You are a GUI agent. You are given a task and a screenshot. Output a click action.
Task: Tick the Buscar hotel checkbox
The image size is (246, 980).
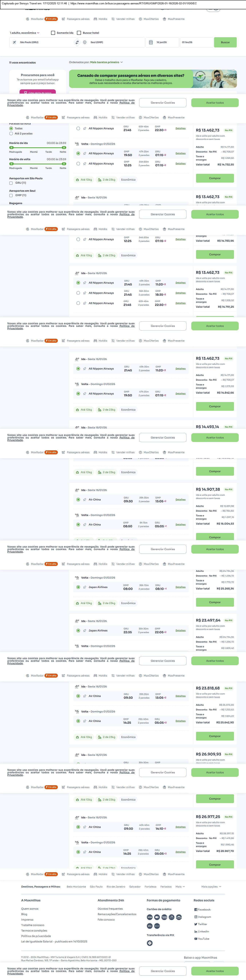[79, 33]
